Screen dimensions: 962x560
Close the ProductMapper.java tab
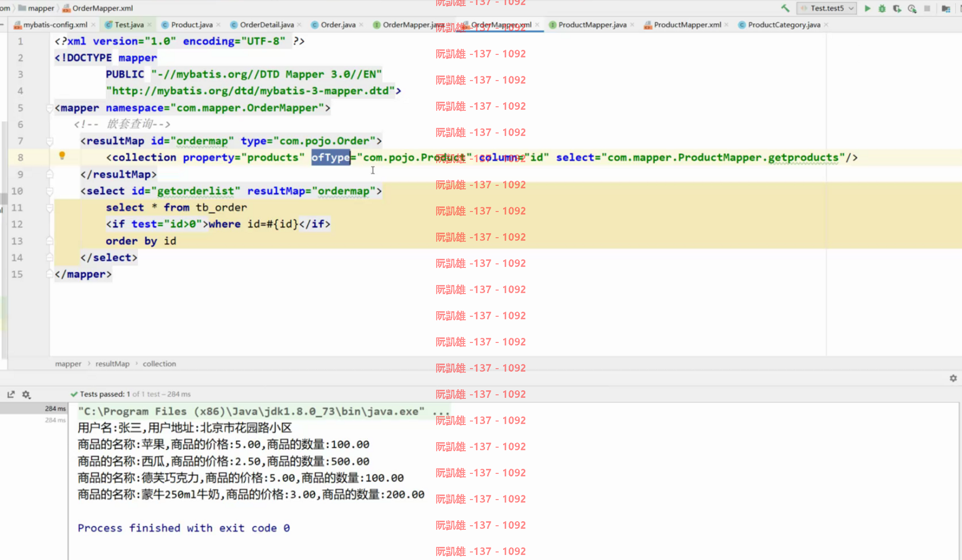632,25
